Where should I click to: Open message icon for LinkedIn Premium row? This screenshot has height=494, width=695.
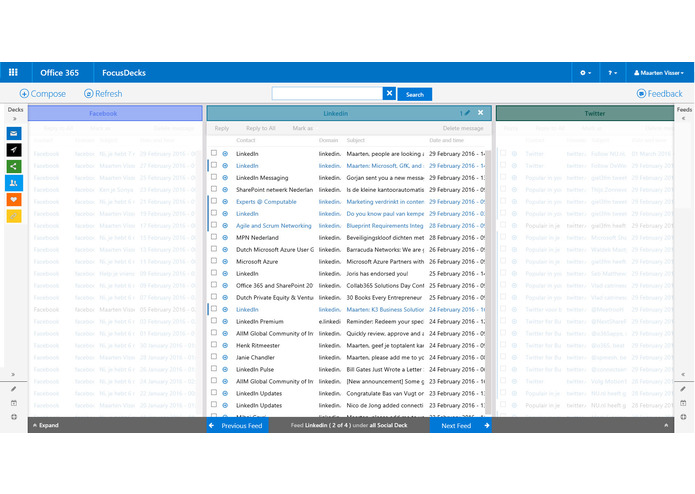pos(225,321)
